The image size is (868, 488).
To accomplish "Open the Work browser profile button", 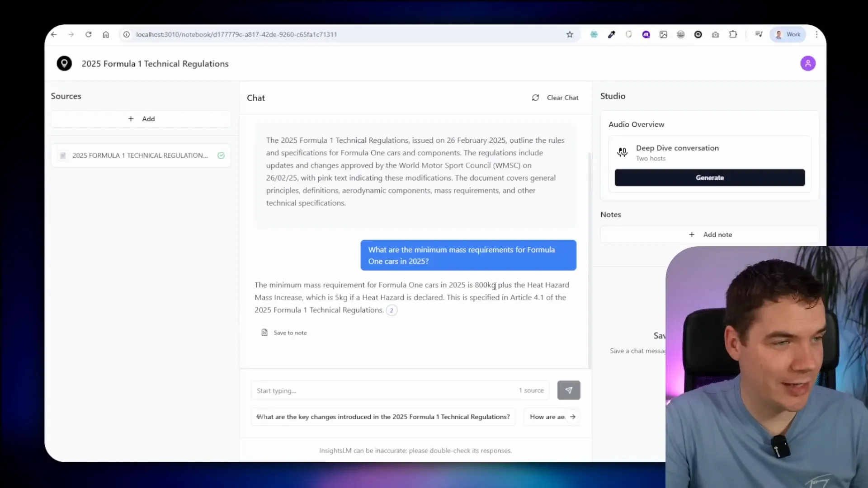I will (x=788, y=34).
